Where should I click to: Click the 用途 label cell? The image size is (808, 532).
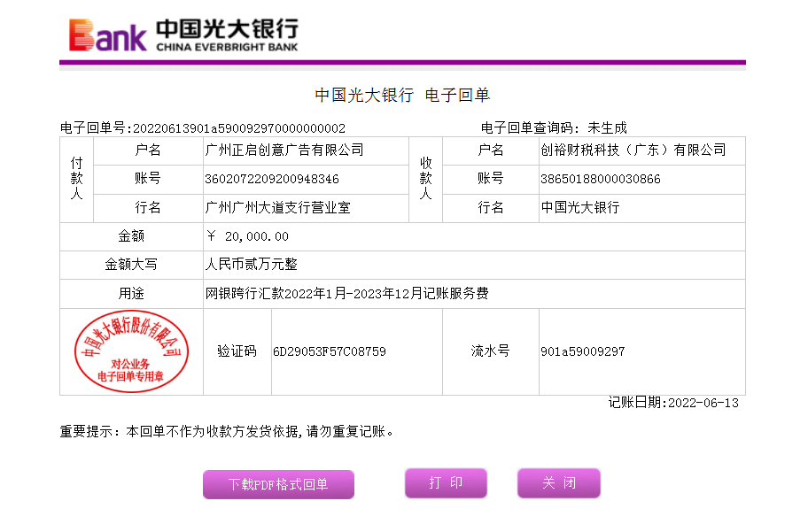pos(131,294)
